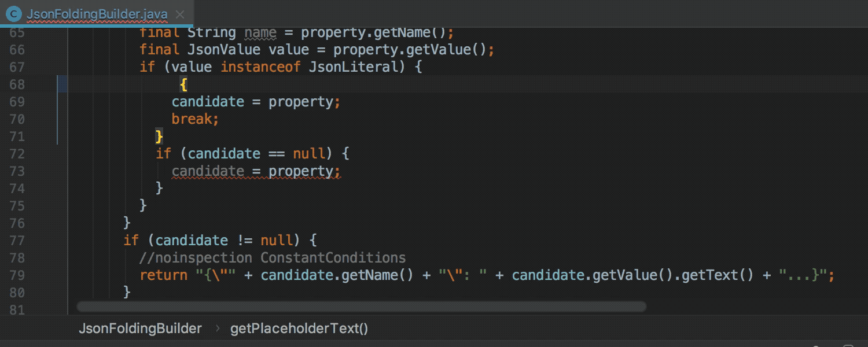Open the getPlaceholderText() breadcrumb
Screen dimensions: 868x347
[299, 328]
